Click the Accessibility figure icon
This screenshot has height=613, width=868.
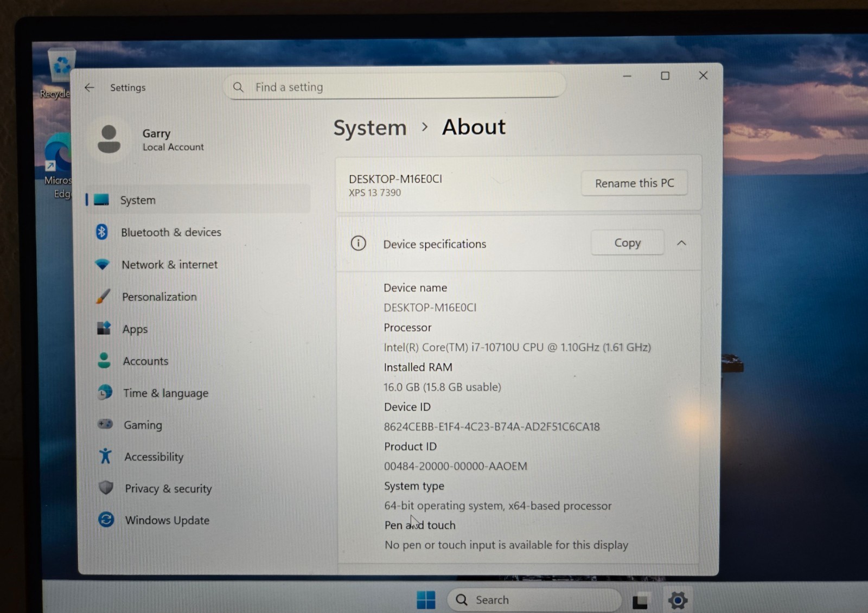[x=105, y=456]
